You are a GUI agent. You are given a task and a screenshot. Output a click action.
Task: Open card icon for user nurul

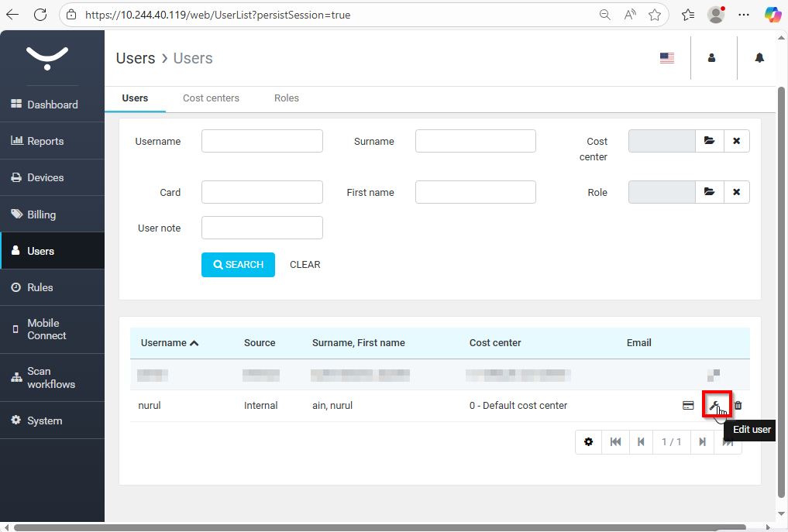point(688,405)
